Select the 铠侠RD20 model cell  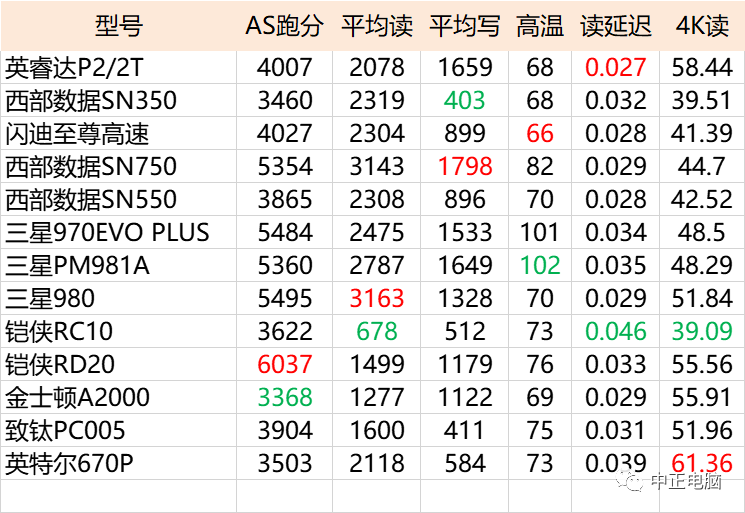[x=119, y=364]
